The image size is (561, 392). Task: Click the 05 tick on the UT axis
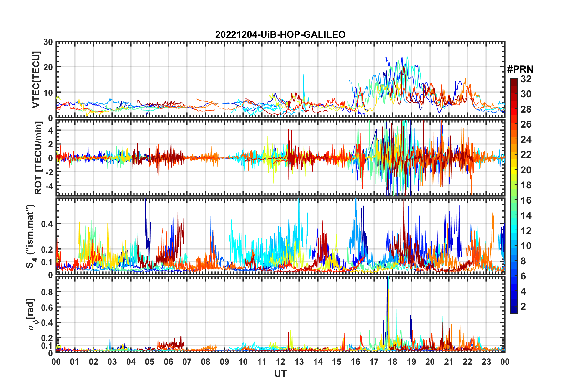pos(150,362)
